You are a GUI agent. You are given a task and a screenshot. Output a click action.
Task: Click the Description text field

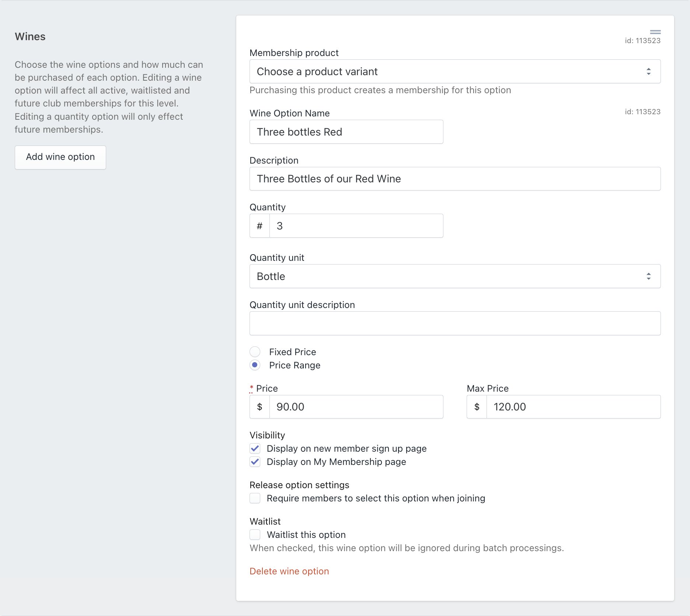(455, 179)
